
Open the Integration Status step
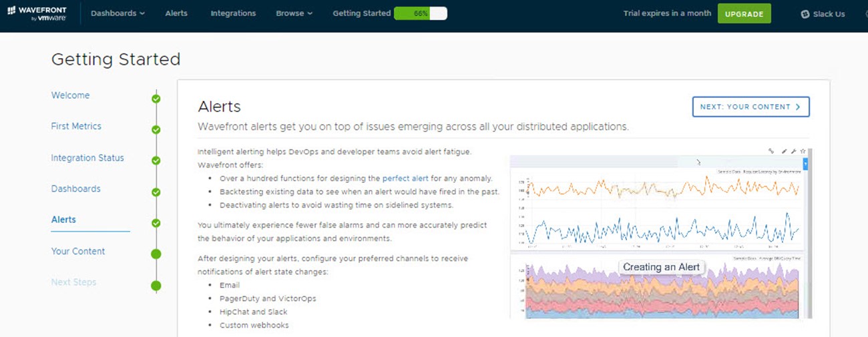click(x=87, y=158)
